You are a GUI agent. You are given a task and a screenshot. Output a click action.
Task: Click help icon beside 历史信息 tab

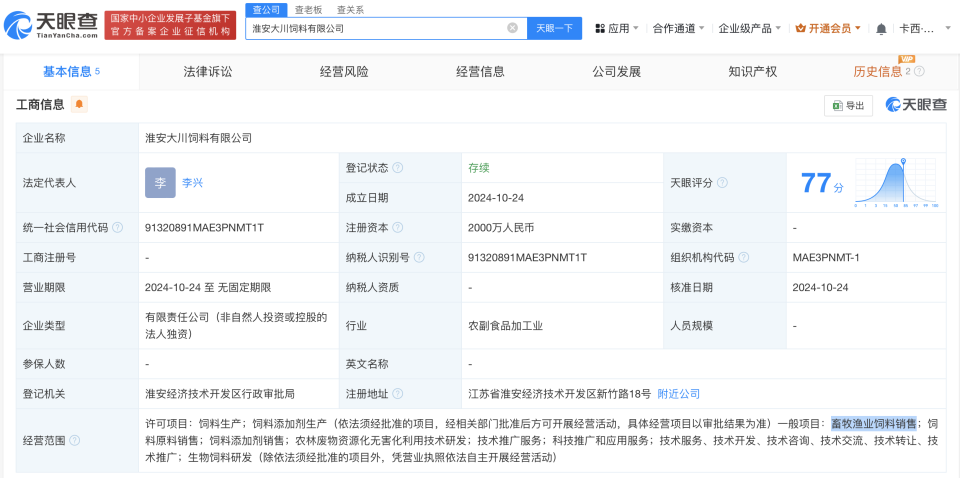pyautogui.click(x=919, y=71)
